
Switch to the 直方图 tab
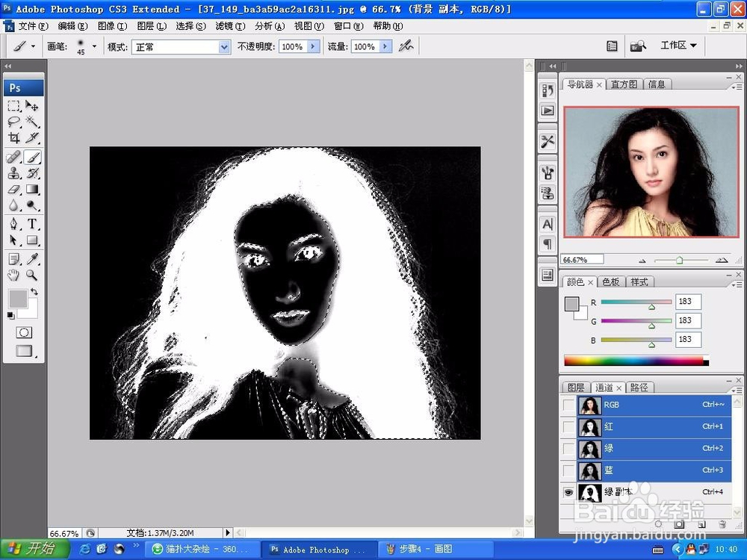coord(624,84)
